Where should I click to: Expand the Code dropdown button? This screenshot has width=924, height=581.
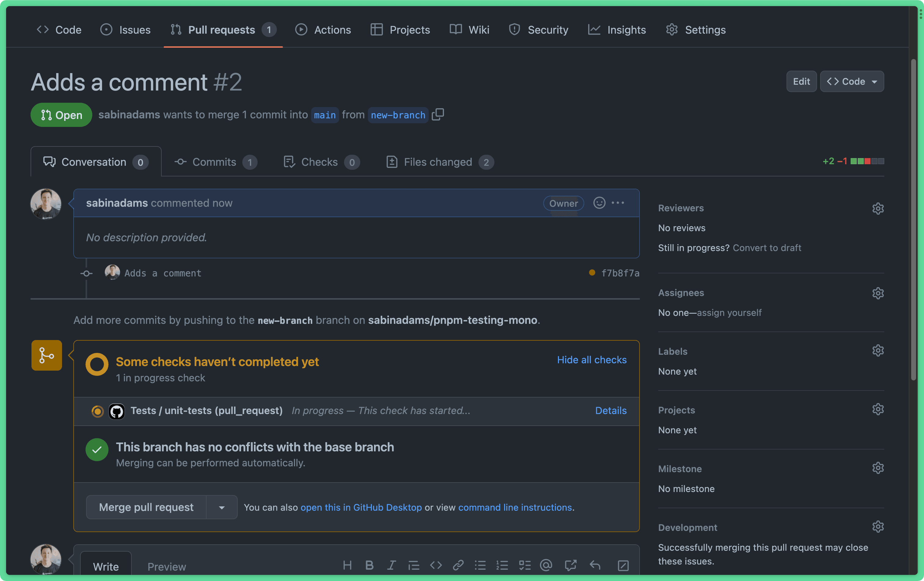click(852, 81)
